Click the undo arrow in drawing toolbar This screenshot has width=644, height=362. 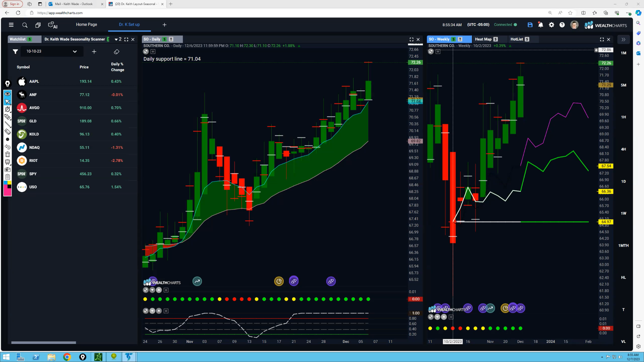click(7, 147)
